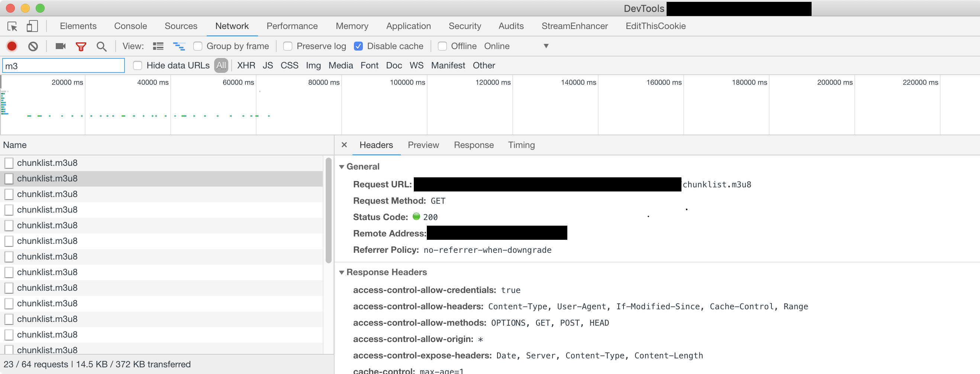Collapse the General section triangle
This screenshot has width=980, height=374.
pyautogui.click(x=342, y=167)
